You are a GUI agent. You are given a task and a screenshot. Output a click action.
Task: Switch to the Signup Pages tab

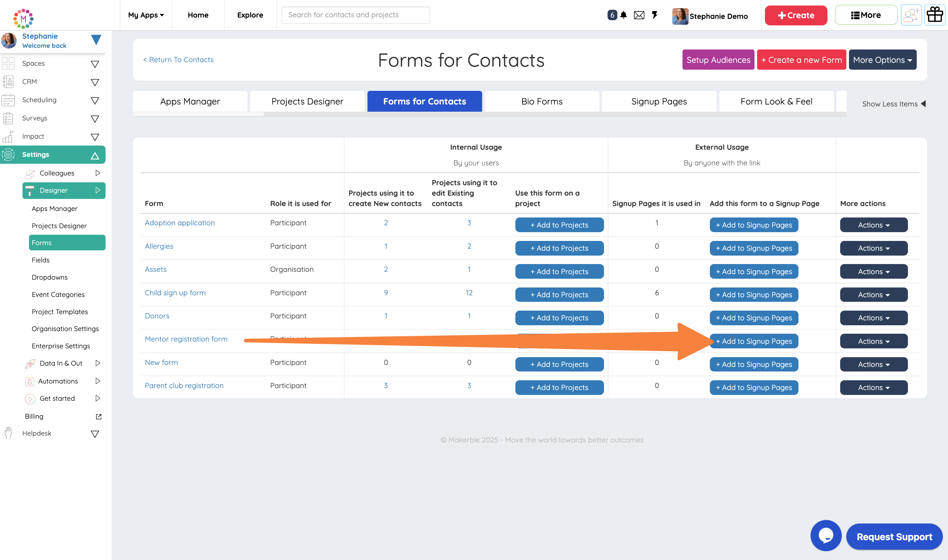click(x=659, y=101)
